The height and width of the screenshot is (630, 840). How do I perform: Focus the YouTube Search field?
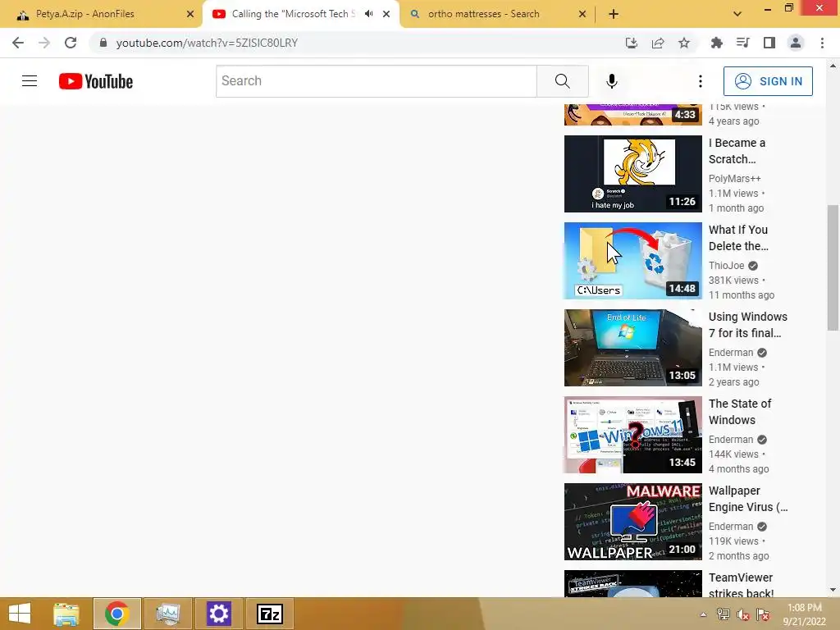[376, 81]
